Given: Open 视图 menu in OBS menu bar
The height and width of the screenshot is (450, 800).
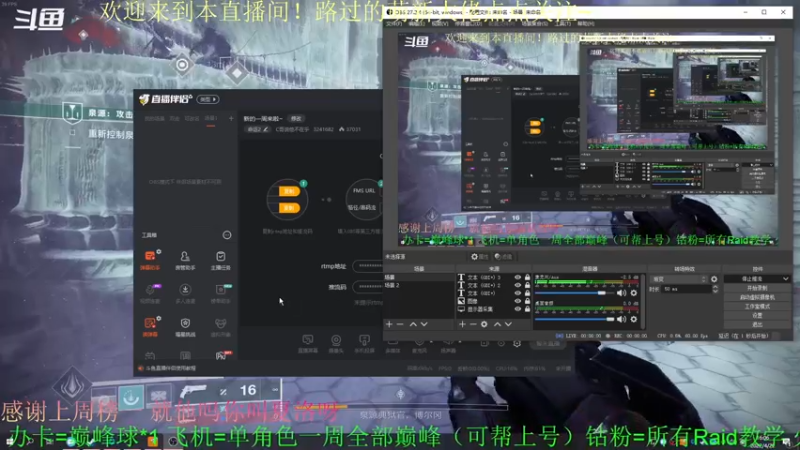Looking at the screenshot, I should tap(440, 23).
